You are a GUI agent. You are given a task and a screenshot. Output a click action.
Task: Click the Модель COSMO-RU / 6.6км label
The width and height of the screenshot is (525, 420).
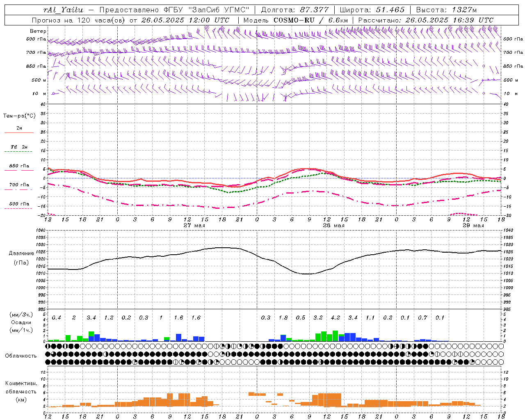(x=296, y=20)
